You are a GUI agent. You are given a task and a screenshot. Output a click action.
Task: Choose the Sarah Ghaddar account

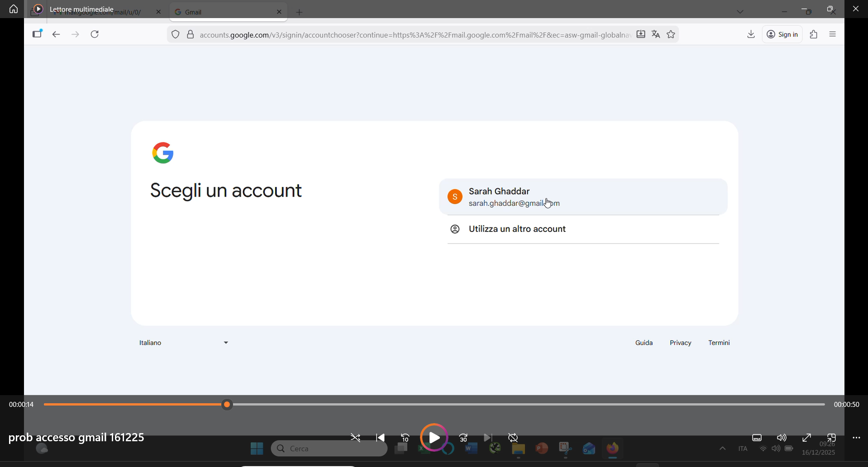click(583, 197)
